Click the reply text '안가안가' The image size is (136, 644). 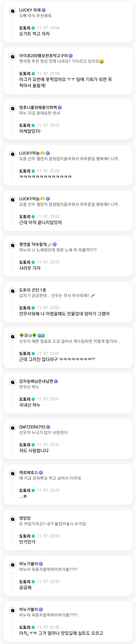pos(27,542)
